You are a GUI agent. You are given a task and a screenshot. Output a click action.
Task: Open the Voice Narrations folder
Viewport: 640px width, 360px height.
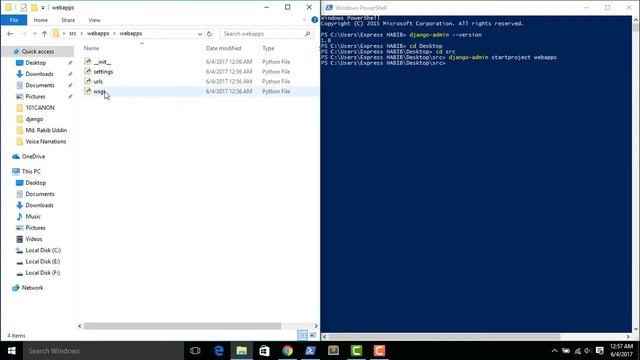(45, 142)
